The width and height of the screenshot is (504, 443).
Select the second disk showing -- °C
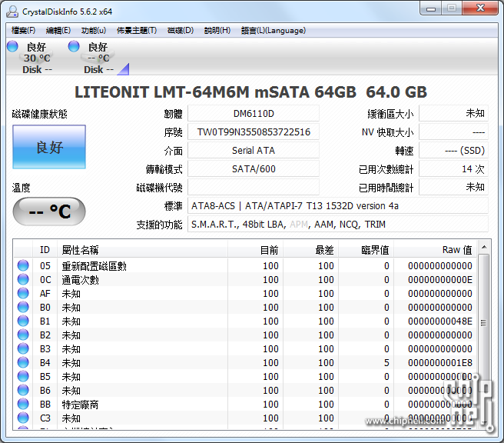pyautogui.click(x=97, y=58)
